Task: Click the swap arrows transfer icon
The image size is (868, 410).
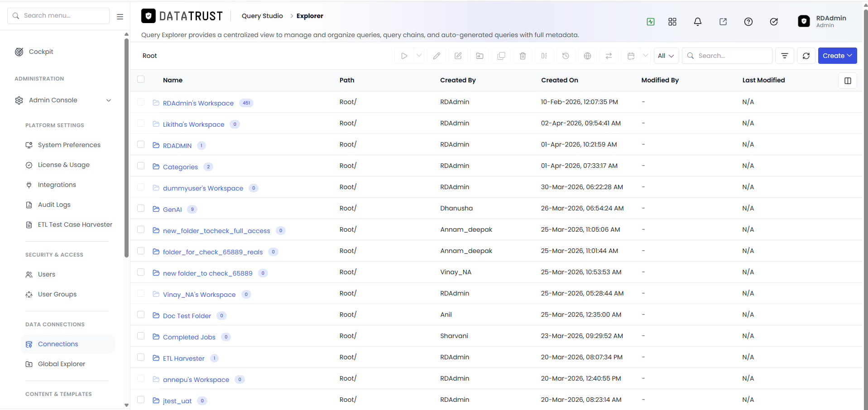Action: 609,56
